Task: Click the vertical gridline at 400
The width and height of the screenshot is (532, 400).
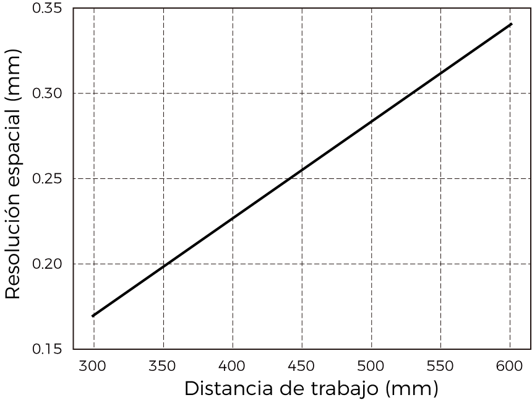Action: (232, 186)
